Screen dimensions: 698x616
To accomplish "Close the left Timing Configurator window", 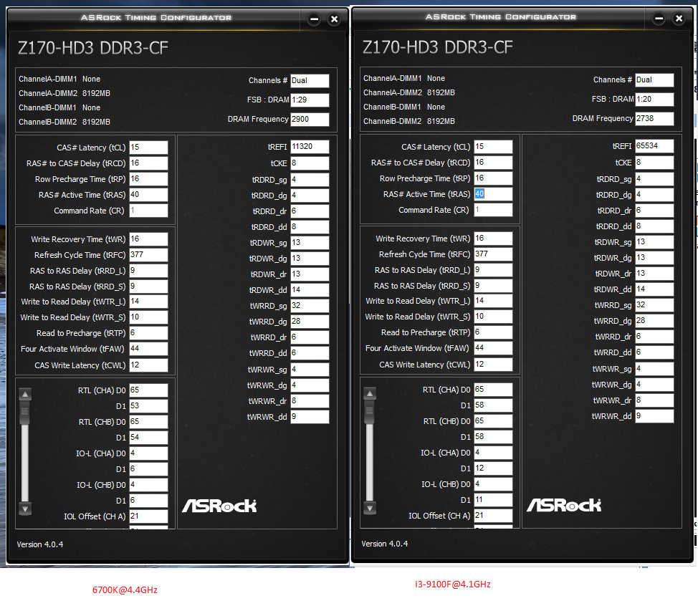I will click(x=335, y=19).
